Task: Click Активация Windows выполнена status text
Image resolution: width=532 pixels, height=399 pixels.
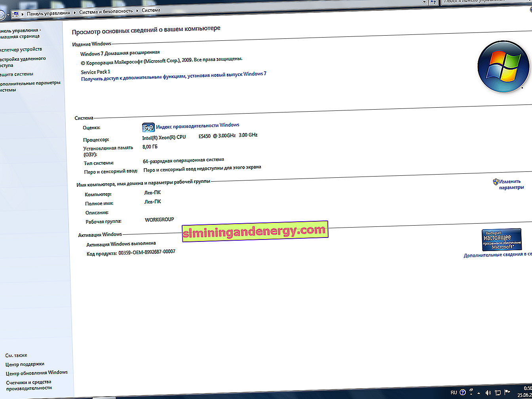Action: click(x=121, y=244)
